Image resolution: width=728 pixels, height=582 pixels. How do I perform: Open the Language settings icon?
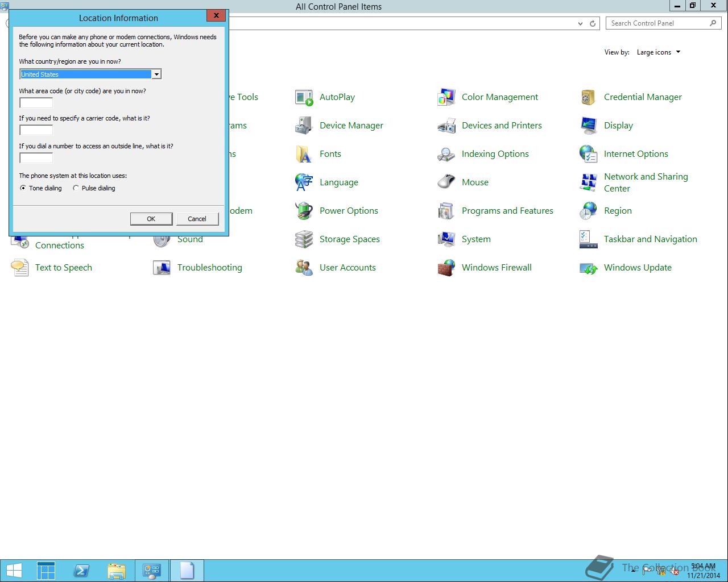[304, 182]
